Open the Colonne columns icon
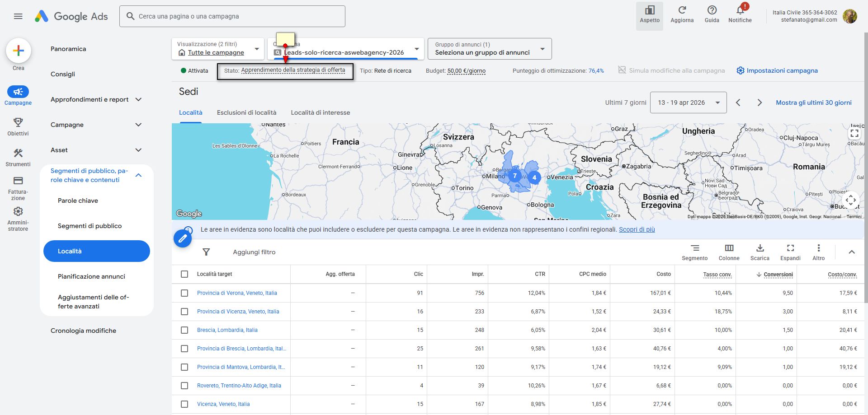868x415 pixels. click(729, 248)
